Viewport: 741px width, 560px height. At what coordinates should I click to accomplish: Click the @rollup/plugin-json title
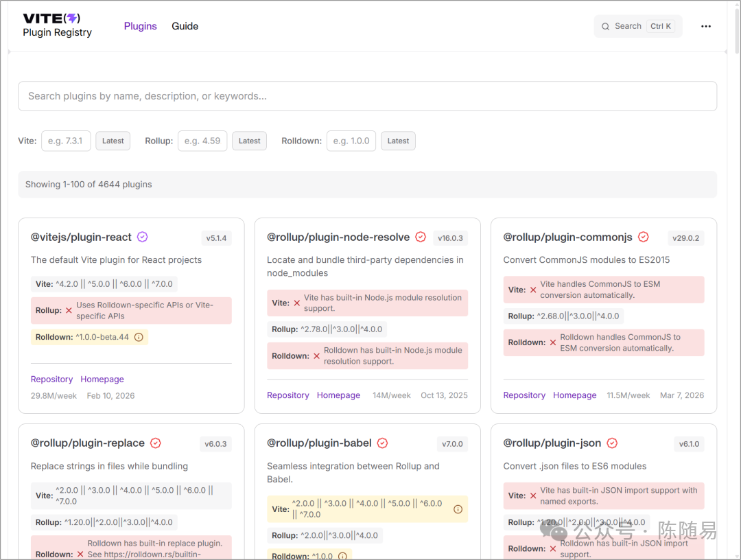coord(552,443)
